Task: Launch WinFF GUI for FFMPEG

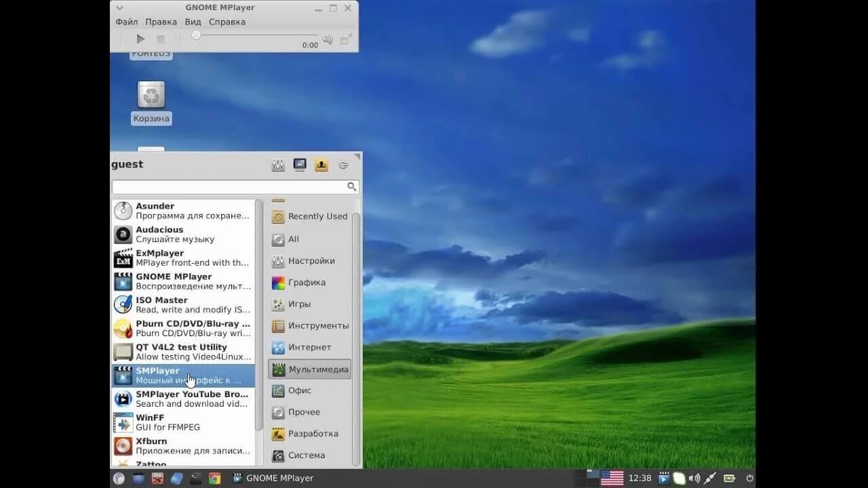Action: coord(183,422)
